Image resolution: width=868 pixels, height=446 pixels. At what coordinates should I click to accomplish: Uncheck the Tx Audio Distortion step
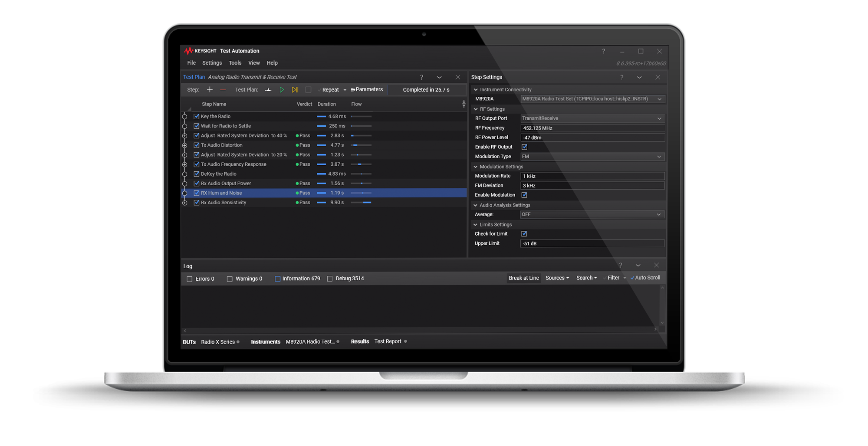pos(197,145)
